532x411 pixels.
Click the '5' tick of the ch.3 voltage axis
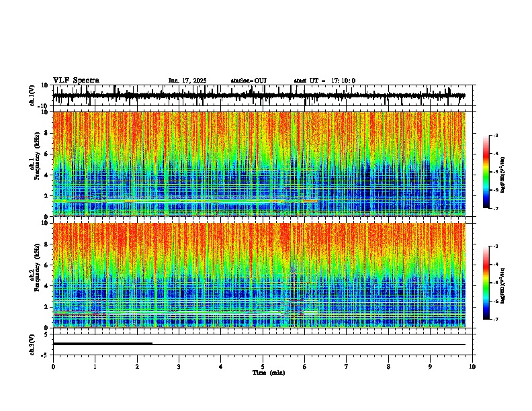click(46, 334)
